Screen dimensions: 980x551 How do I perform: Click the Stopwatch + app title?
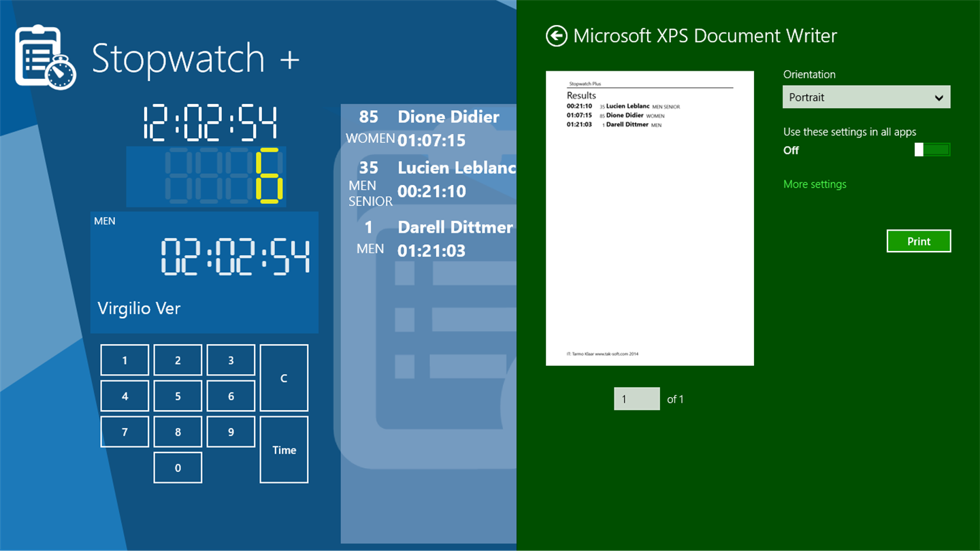pos(195,58)
